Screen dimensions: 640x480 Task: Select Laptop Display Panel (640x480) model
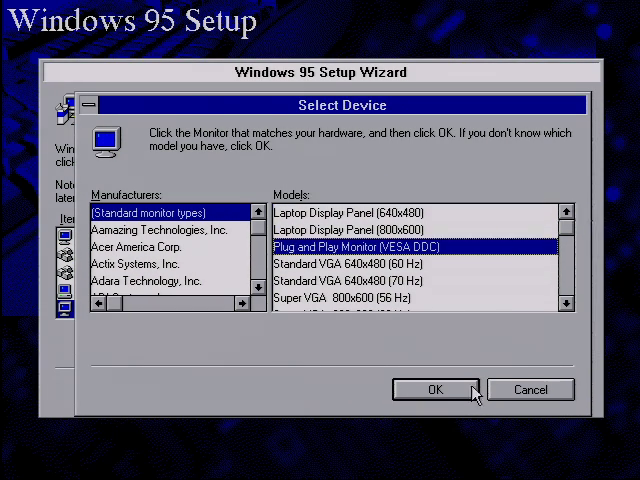tap(415, 213)
